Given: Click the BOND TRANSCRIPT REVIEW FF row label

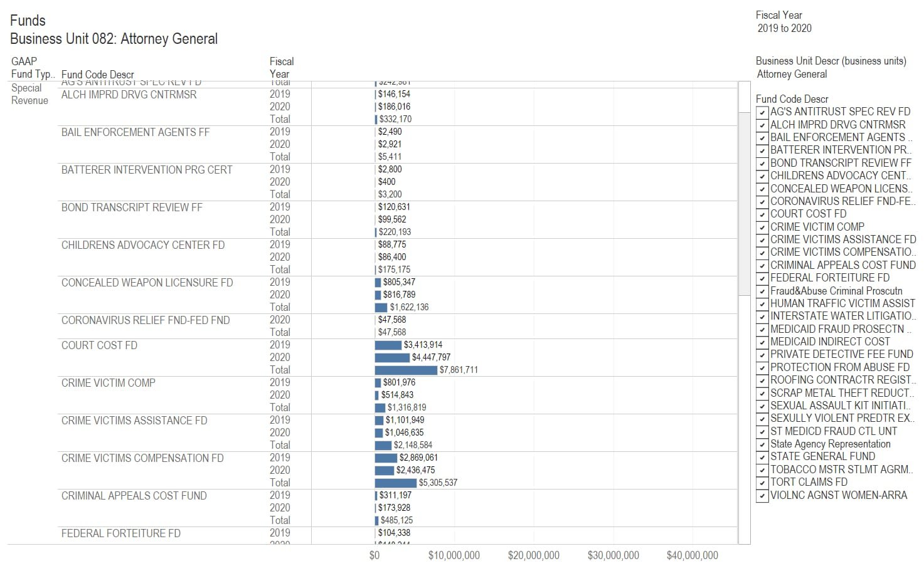Looking at the screenshot, I should (x=132, y=207).
